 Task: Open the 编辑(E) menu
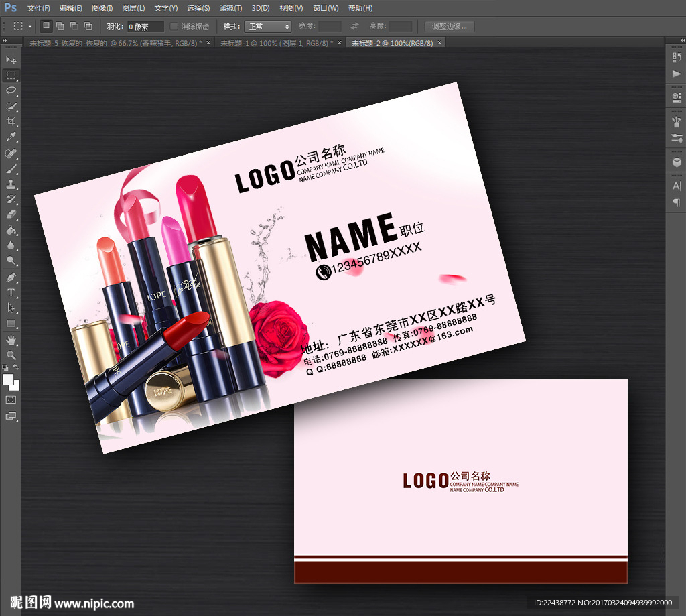tap(71, 8)
